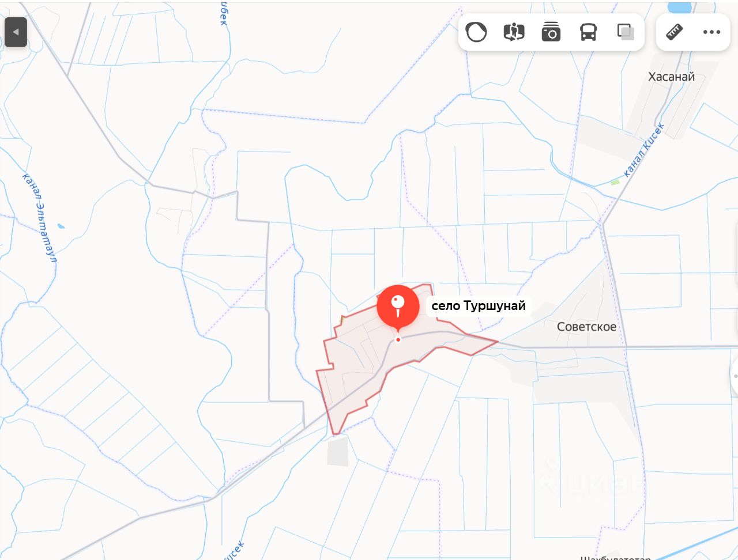The width and height of the screenshot is (738, 560).
Task: Click the small red dot under pin
Action: click(398, 340)
